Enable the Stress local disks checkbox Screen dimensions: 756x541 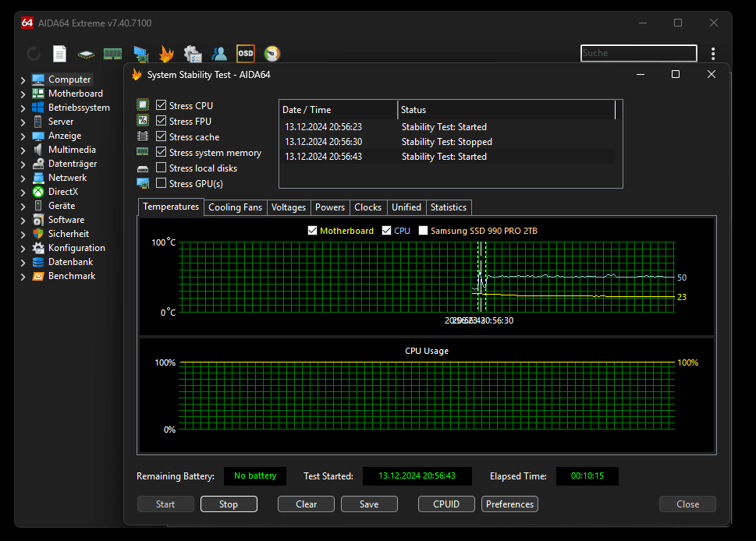tap(161, 167)
